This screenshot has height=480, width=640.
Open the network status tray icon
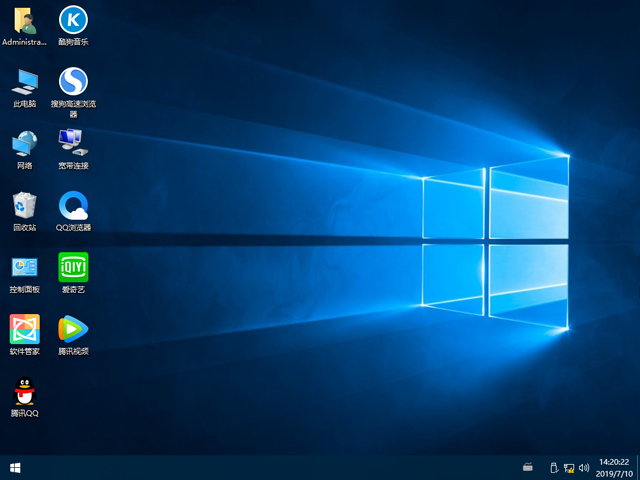point(569,468)
